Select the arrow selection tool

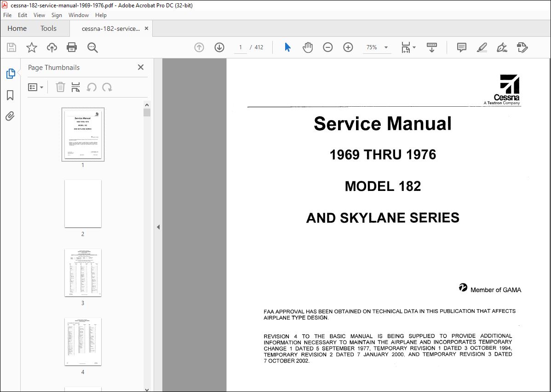287,47
